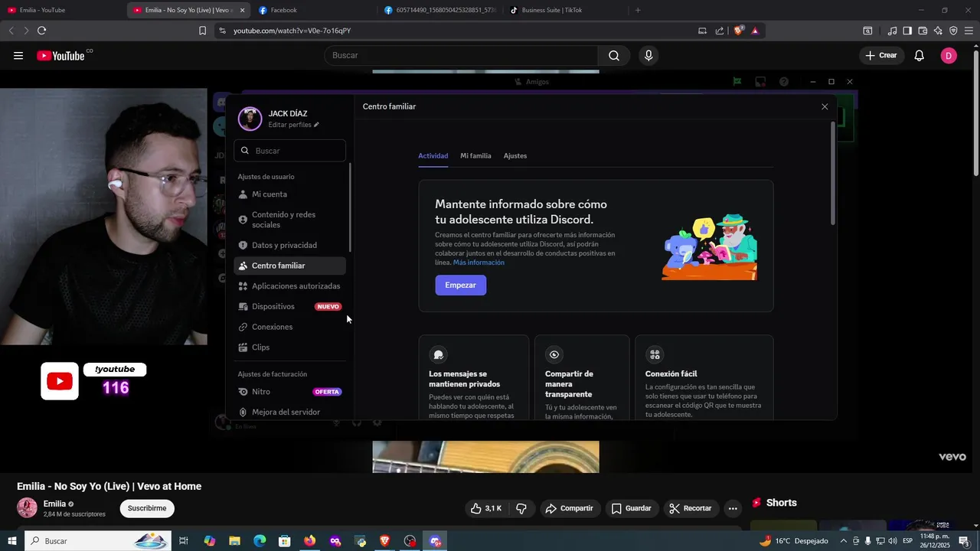Click the Guardar button under video
980x551 pixels.
point(632,508)
